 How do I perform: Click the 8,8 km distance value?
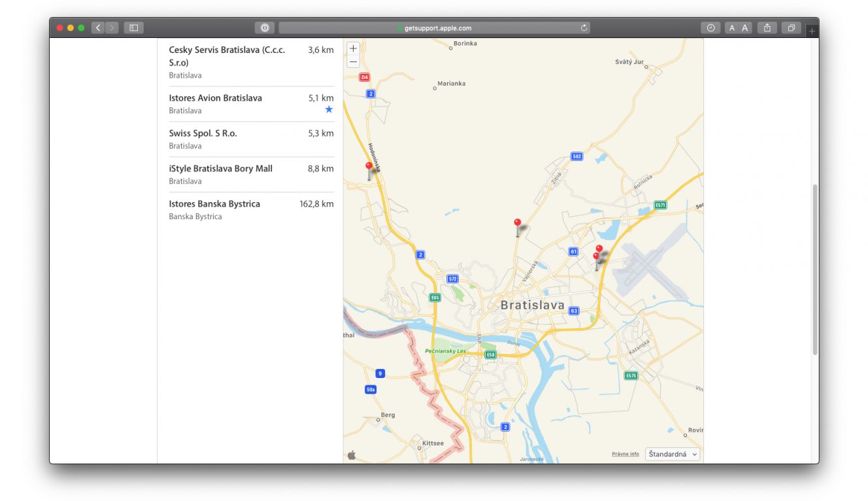pyautogui.click(x=321, y=169)
